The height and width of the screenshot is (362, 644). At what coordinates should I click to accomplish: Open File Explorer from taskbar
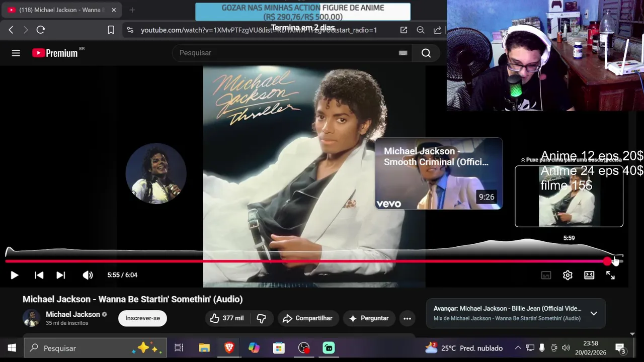coord(204,348)
